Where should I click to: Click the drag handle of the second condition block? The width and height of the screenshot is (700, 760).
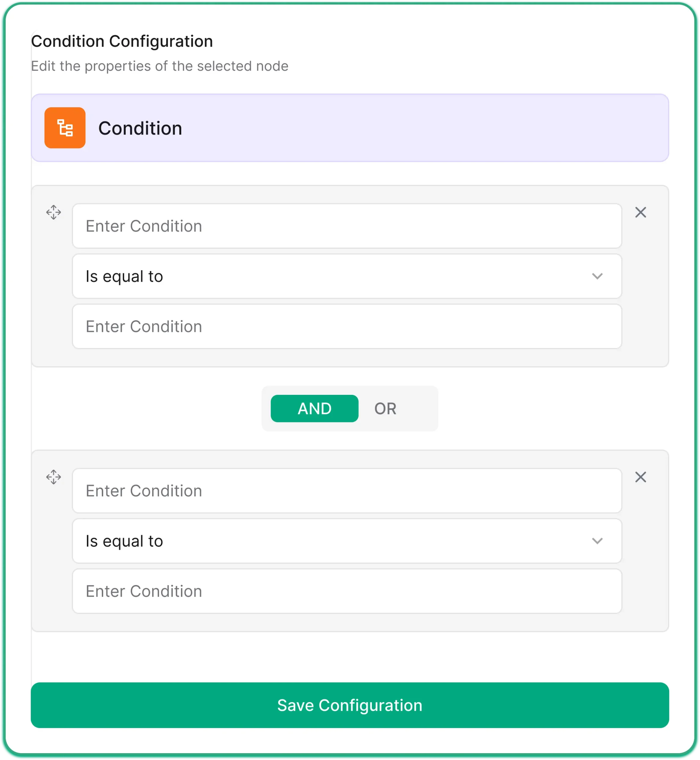pyautogui.click(x=54, y=477)
